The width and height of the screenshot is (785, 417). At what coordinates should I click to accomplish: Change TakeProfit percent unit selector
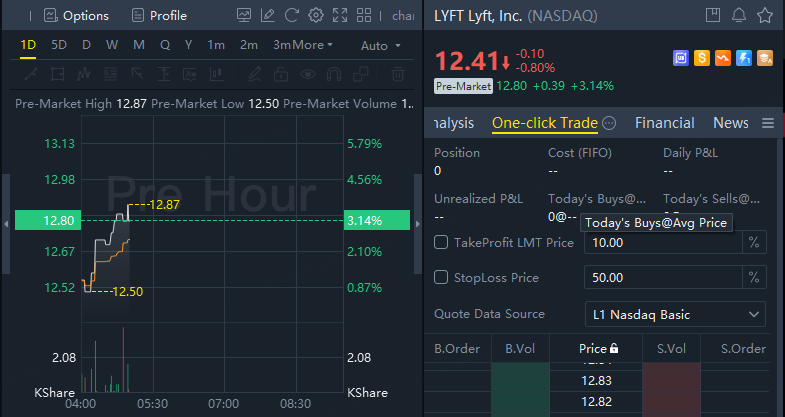click(754, 243)
